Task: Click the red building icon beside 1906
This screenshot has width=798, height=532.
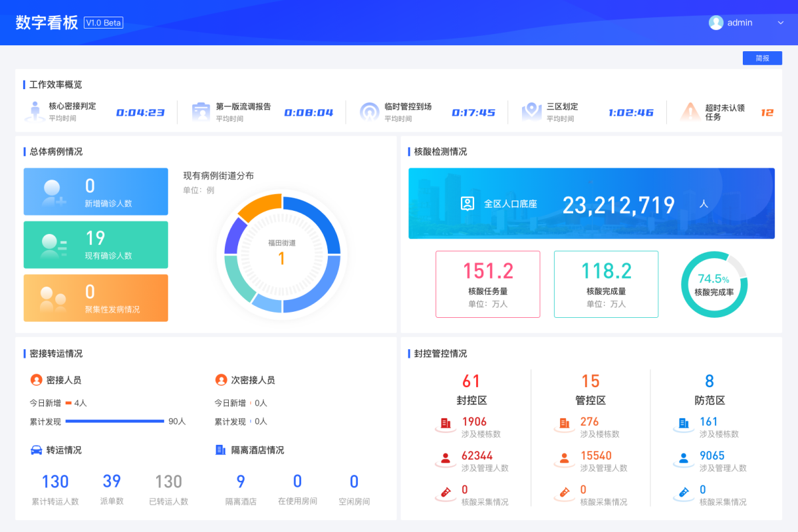Action: click(x=446, y=423)
